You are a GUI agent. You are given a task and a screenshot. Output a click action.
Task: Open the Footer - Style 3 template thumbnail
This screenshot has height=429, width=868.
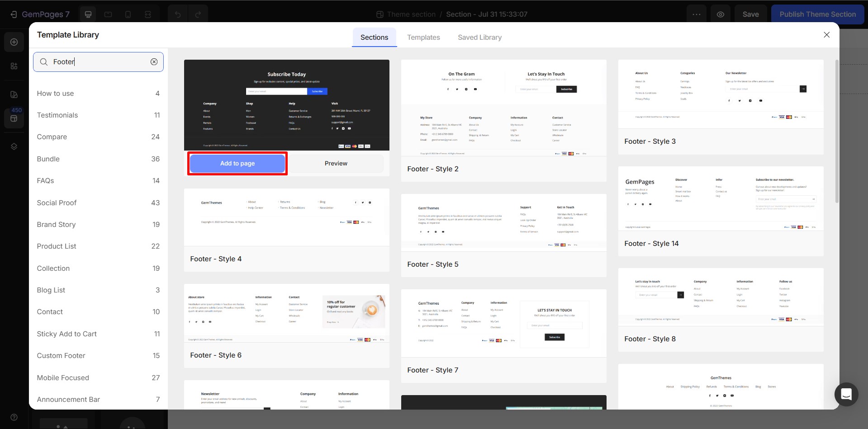tap(720, 95)
